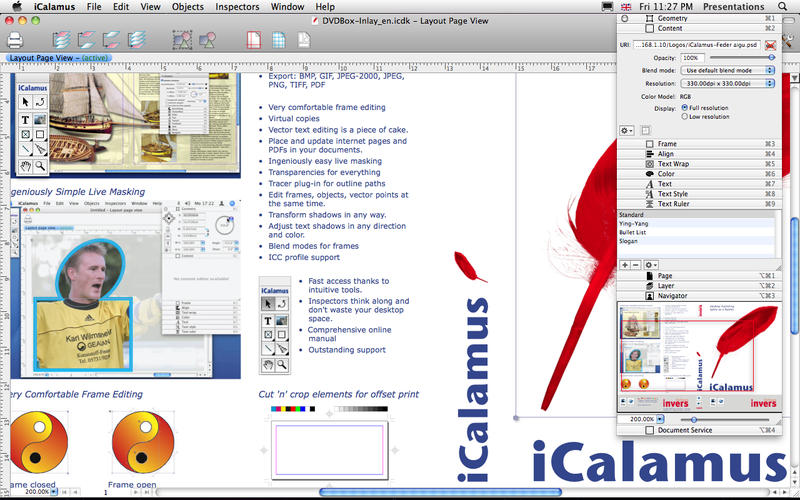Image resolution: width=800 pixels, height=500 pixels.
Task: Click the Opacity slider handle
Action: [x=771, y=58]
